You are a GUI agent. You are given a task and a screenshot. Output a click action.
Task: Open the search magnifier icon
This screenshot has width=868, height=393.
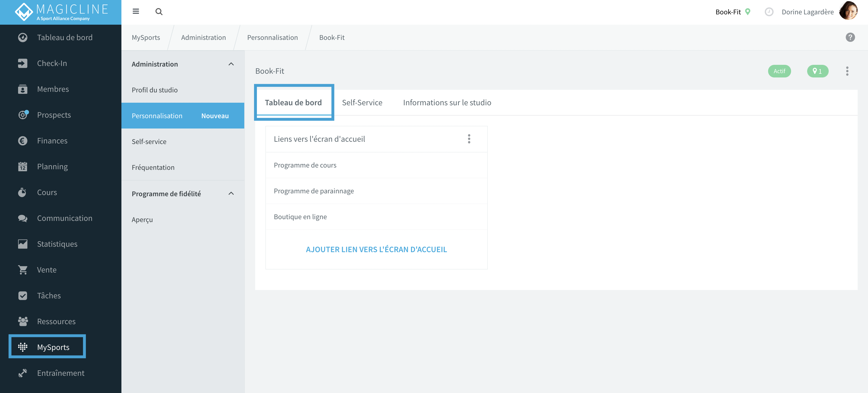click(159, 12)
